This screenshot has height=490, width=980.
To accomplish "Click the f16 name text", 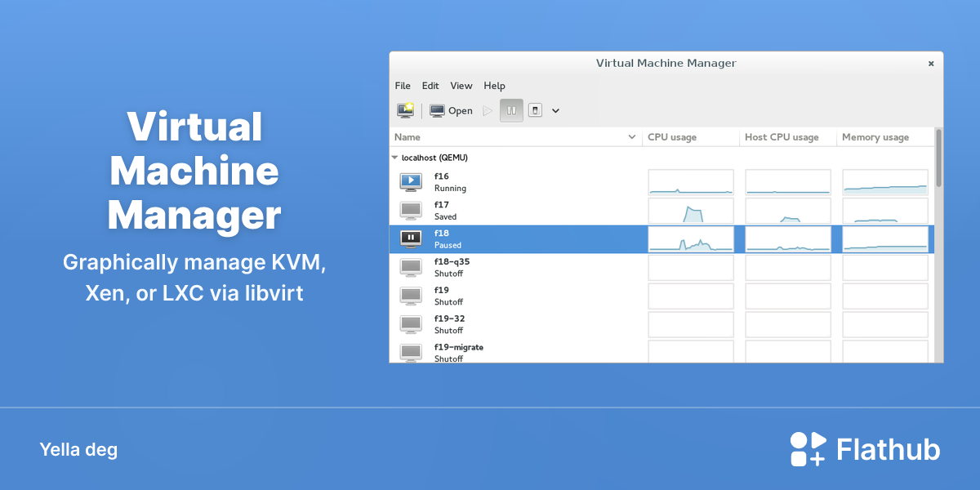I will tap(442, 176).
